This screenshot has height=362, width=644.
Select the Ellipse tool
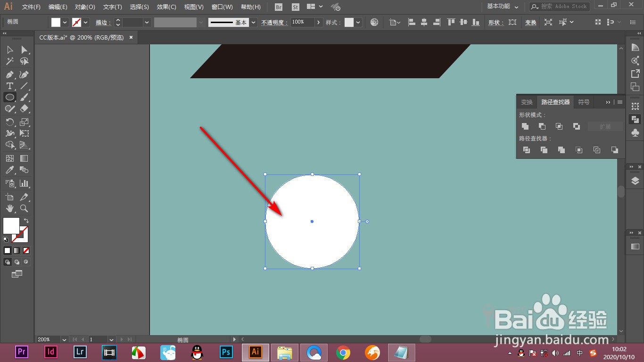[x=9, y=97]
